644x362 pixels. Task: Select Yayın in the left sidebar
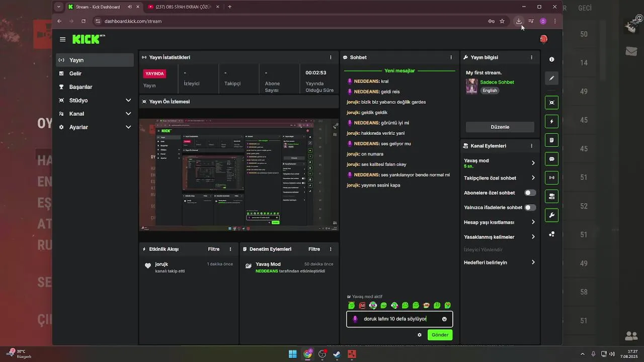click(x=95, y=60)
